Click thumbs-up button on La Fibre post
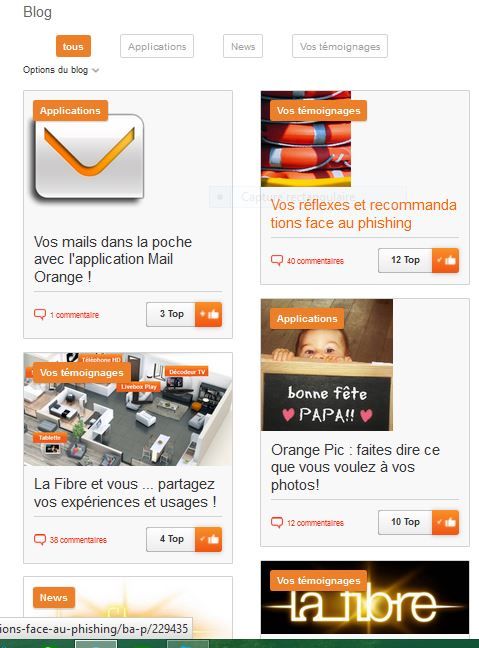This screenshot has width=479, height=648. pyautogui.click(x=209, y=539)
